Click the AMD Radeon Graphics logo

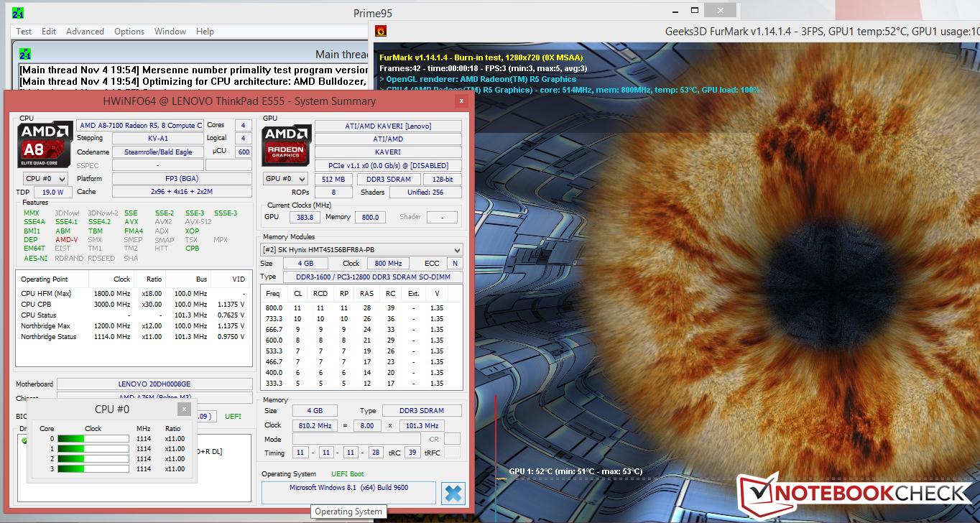286,144
